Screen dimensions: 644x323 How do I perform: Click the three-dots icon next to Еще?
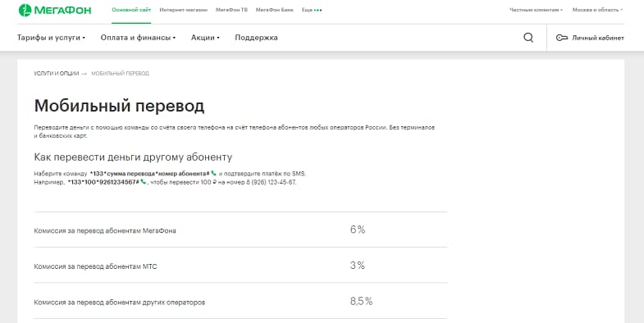(317, 10)
